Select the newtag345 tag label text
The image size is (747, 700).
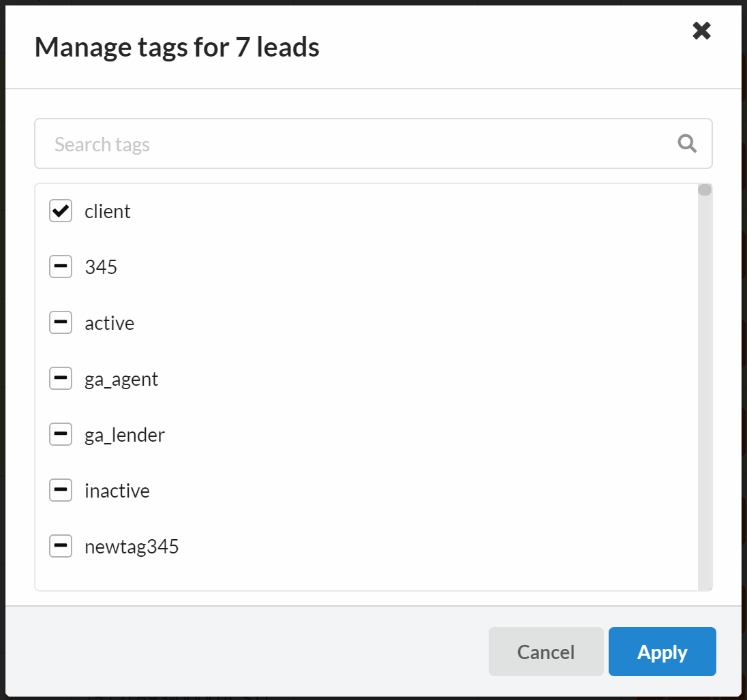click(130, 546)
